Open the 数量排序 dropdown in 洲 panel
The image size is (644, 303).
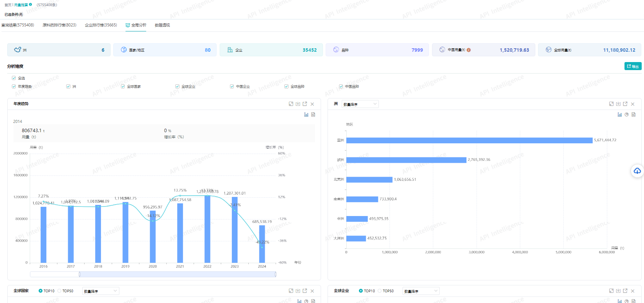pos(360,104)
